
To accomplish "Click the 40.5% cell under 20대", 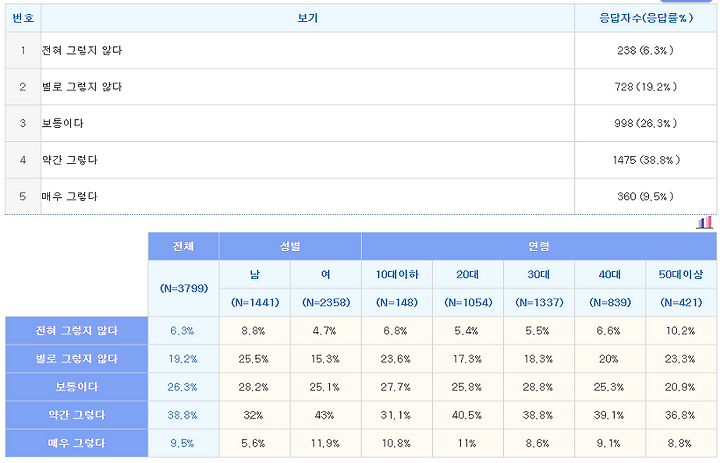I will 467,415.
